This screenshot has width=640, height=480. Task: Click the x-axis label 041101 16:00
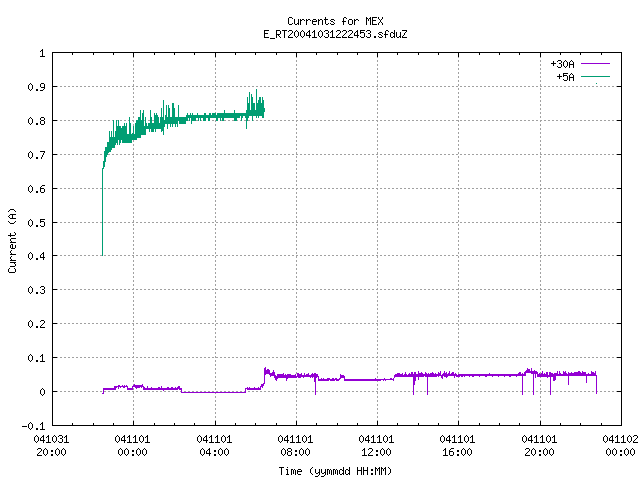coord(457,446)
